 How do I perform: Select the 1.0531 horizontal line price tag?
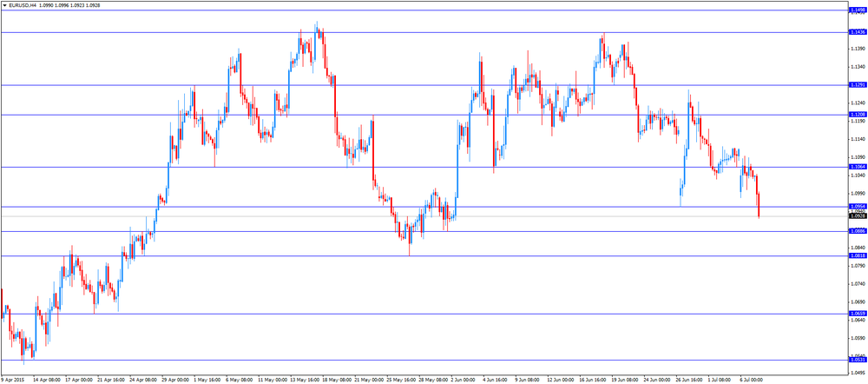pos(857,360)
